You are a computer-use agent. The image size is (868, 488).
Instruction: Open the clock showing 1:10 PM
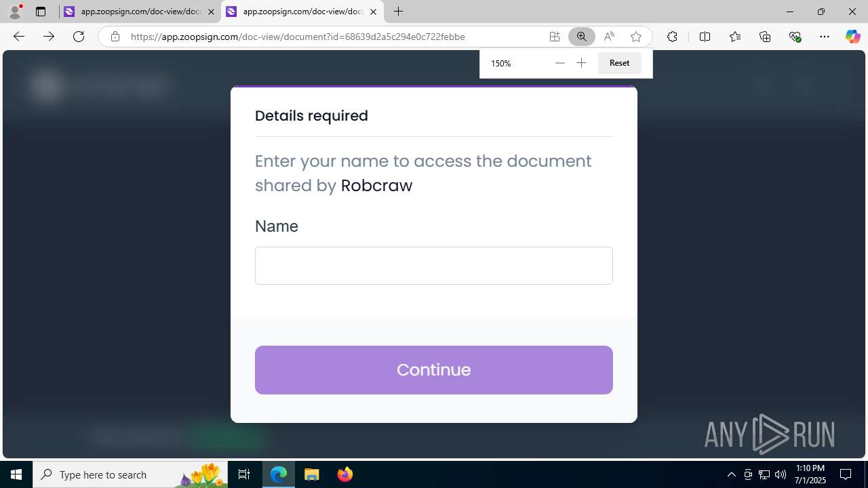point(810,474)
